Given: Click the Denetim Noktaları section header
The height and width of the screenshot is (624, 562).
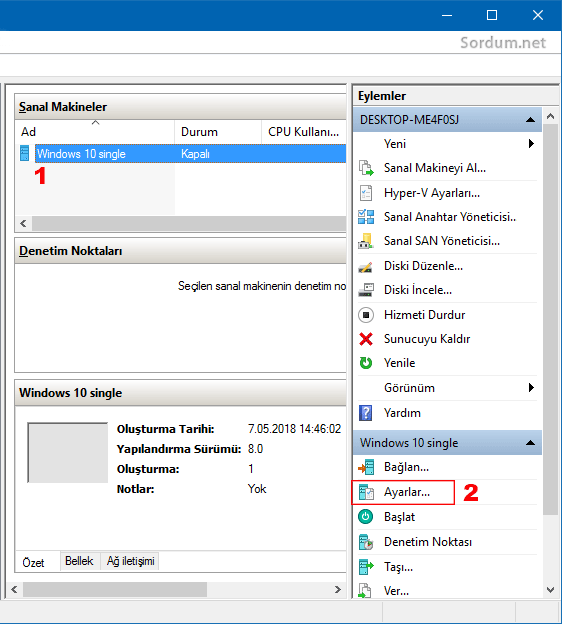Looking at the screenshot, I should coord(180,251).
